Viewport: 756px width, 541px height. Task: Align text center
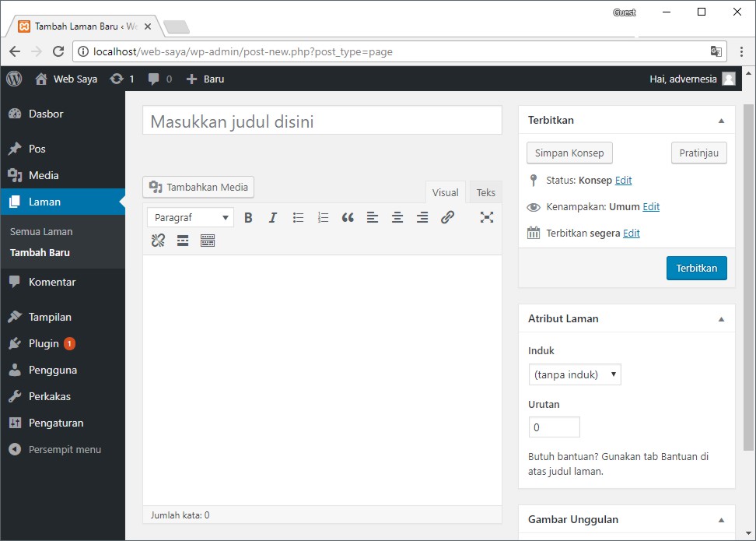click(x=397, y=218)
